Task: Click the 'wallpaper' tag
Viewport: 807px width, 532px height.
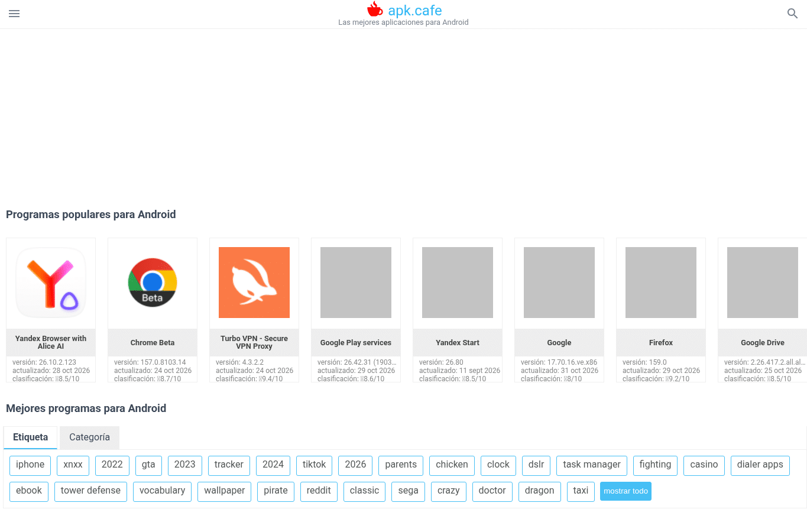Action: point(225,491)
